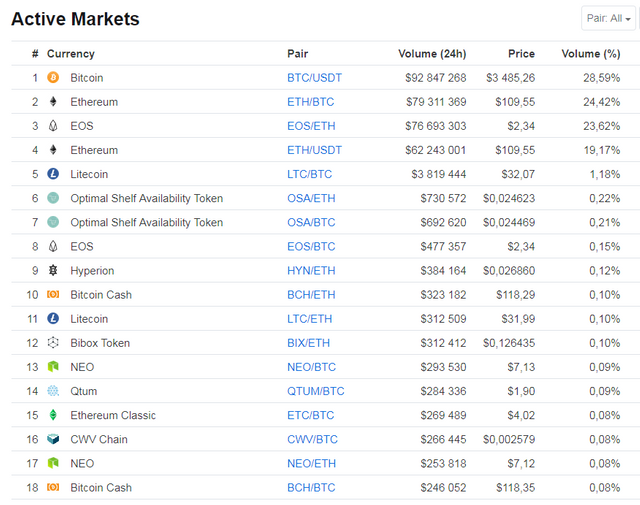Open the Pair: All dropdown
This screenshot has height=505, width=640.
(608, 18)
